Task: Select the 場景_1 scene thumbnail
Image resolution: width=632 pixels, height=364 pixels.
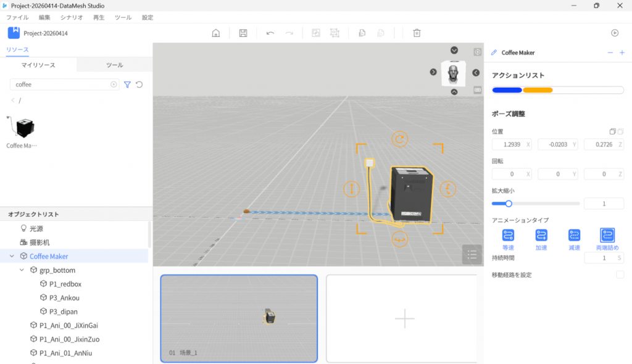Action: (239, 318)
